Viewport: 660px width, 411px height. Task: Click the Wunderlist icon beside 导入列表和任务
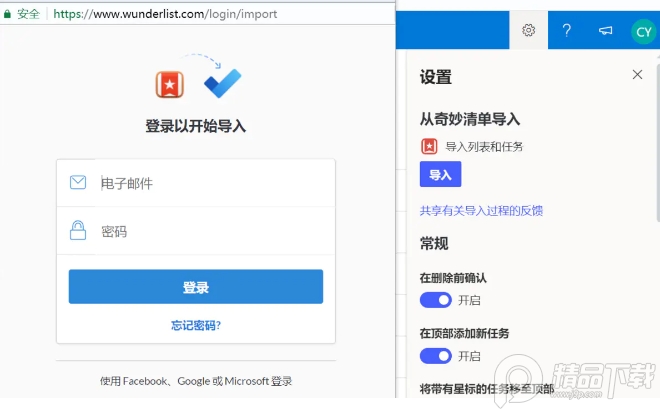click(429, 146)
